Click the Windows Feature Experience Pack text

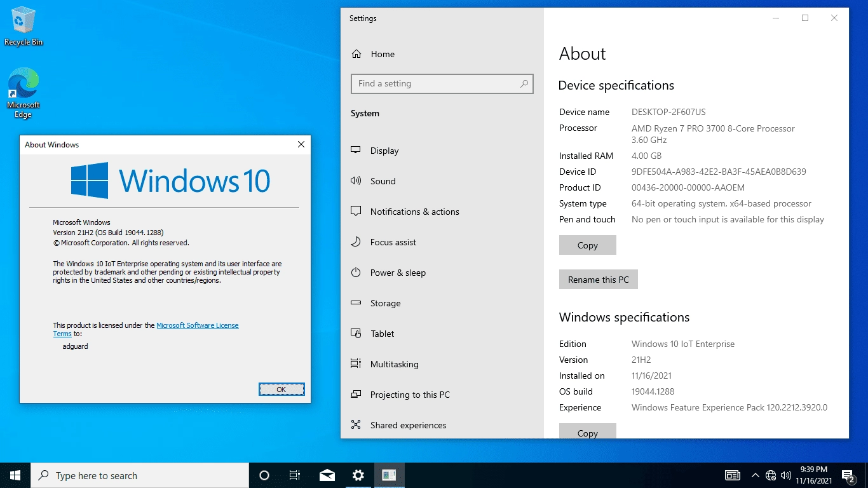[x=729, y=407]
